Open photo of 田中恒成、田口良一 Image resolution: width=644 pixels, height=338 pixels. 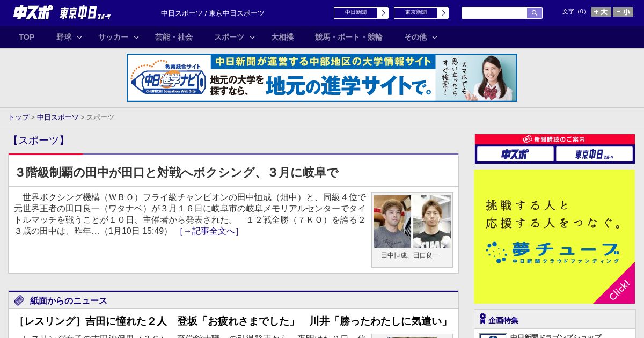point(412,222)
